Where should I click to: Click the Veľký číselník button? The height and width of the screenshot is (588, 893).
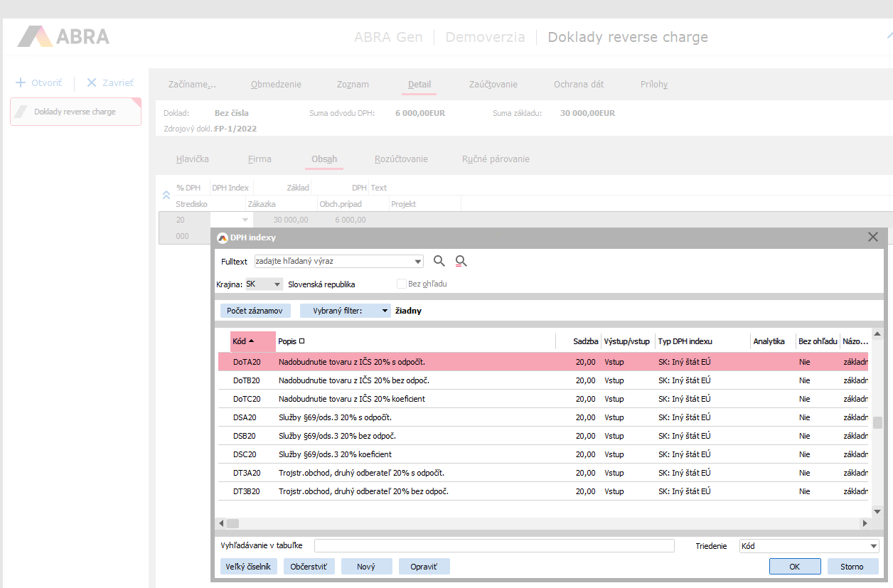click(248, 567)
